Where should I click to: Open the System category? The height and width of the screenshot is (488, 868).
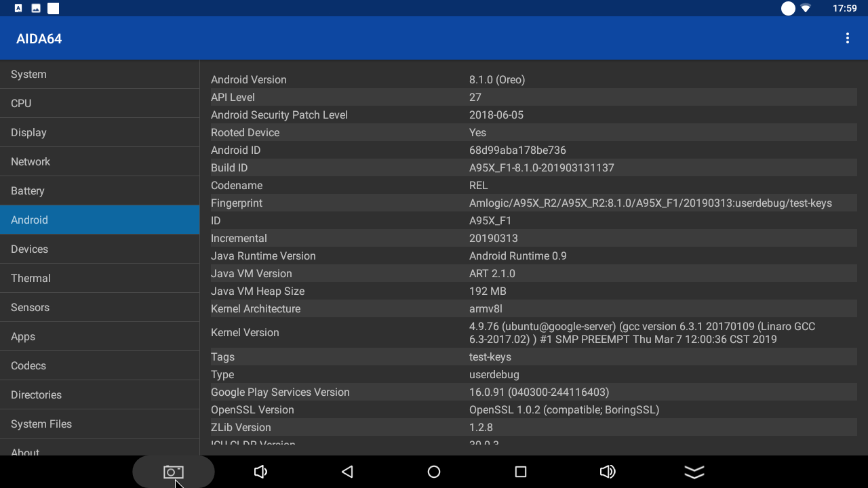[100, 75]
